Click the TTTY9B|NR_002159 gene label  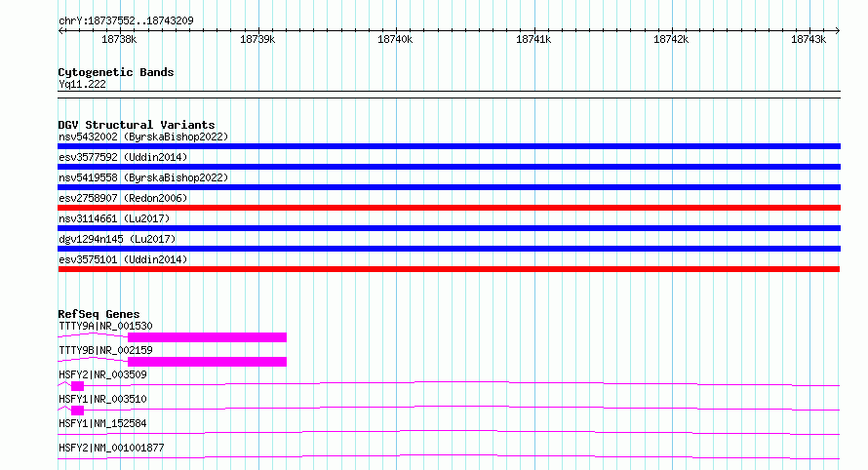pyautogui.click(x=105, y=350)
